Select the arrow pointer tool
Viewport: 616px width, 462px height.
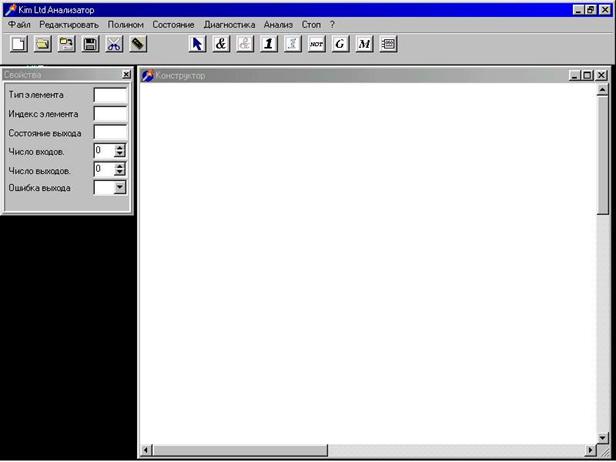[x=197, y=44]
